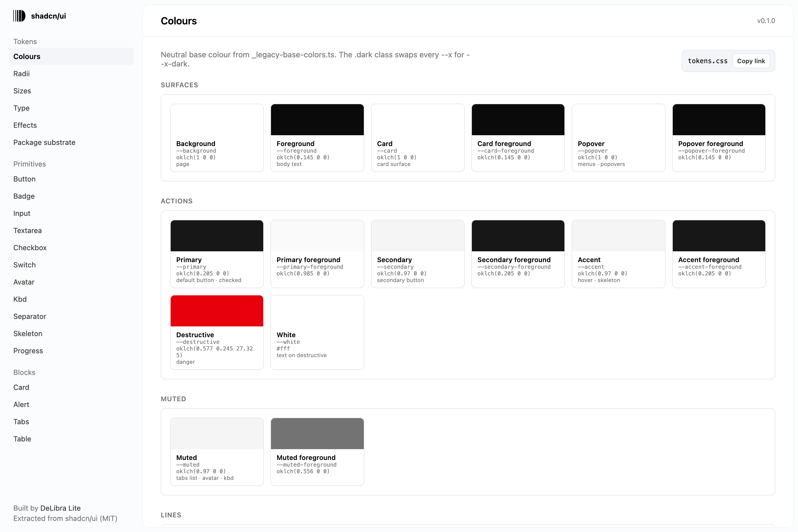Screen dimensions: 798x532
Task: Select the Primary dark colour swatch
Action: (217, 236)
